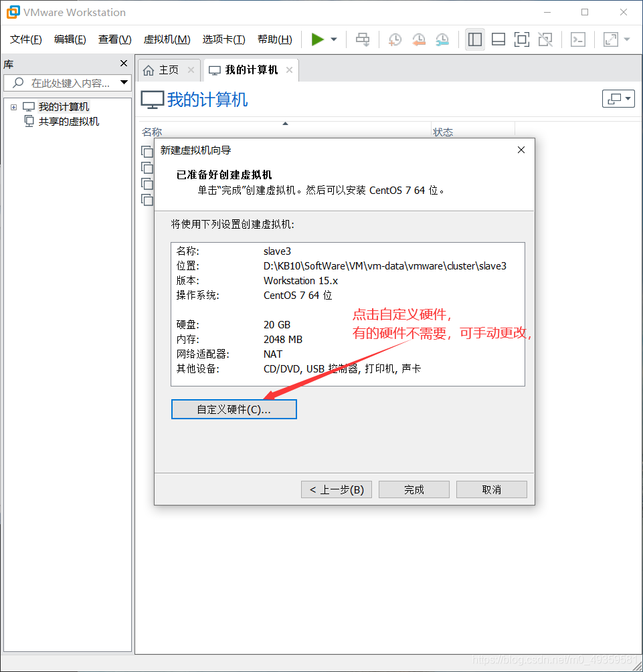Click 自定义硬件(C)... button
This screenshot has height=672, width=643.
coord(234,409)
